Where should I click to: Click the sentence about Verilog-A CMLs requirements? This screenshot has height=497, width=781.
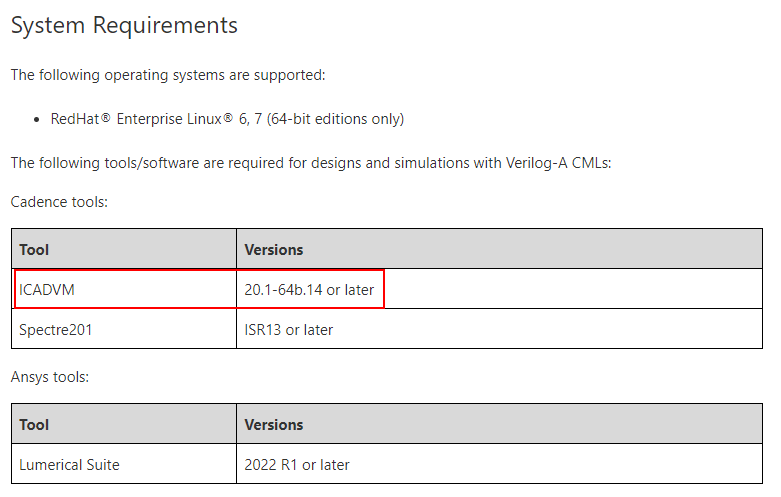(x=311, y=163)
